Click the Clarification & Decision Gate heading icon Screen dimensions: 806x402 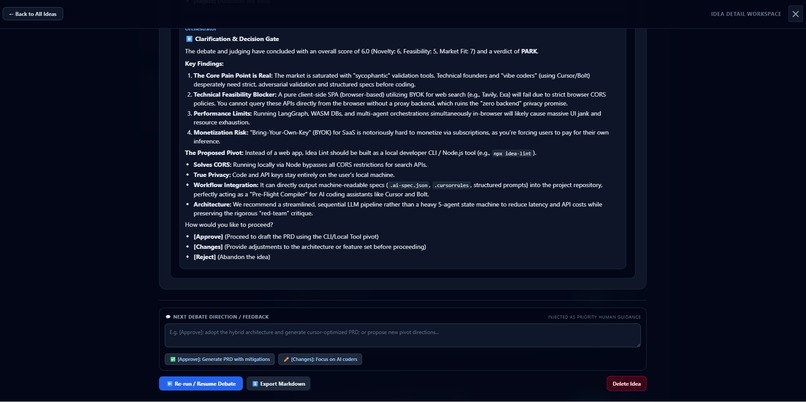tap(189, 39)
